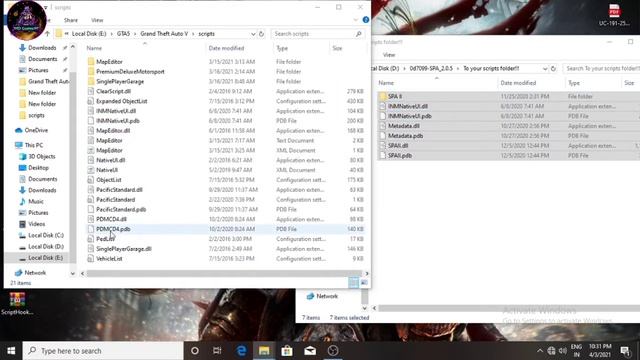The image size is (640, 360).
Task: Open volume control in system tray
Action: pos(563,351)
